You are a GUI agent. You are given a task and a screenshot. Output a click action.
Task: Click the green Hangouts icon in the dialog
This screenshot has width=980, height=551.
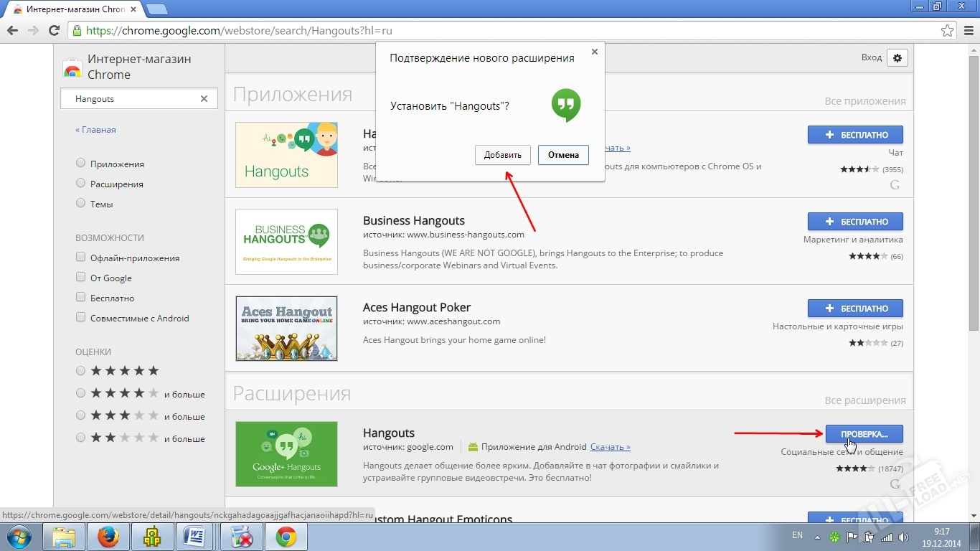coord(565,105)
